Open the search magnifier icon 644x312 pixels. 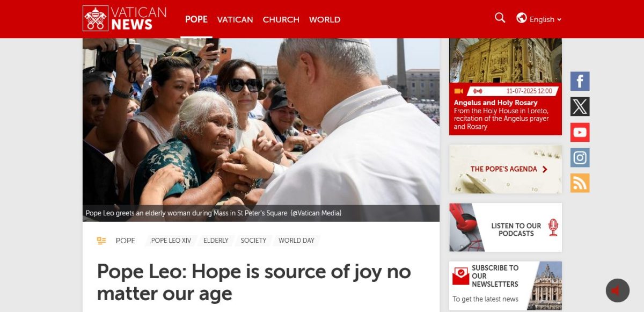(500, 18)
